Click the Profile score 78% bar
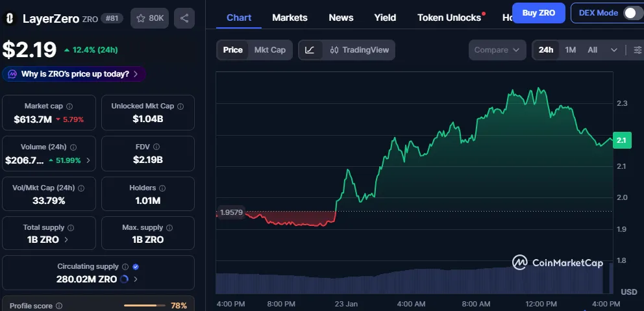Image resolution: width=644 pixels, height=311 pixels. [x=143, y=306]
